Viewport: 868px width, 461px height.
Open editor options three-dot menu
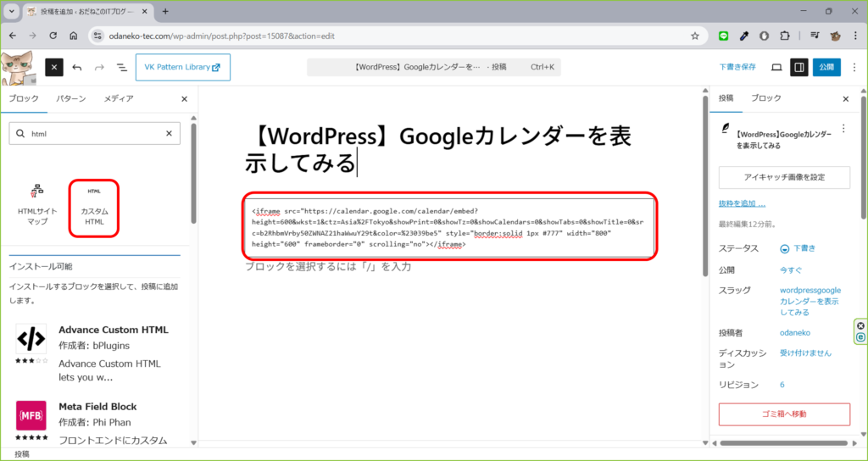click(853, 68)
